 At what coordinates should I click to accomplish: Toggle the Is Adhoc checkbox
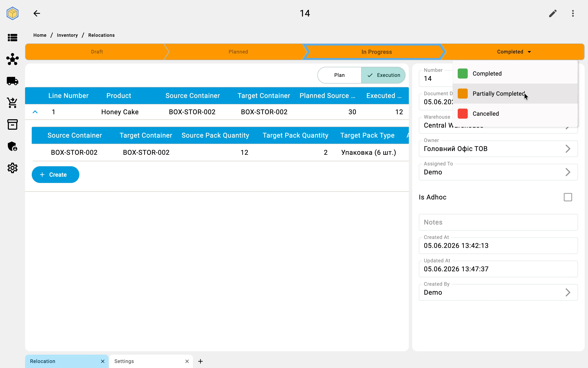(568, 197)
